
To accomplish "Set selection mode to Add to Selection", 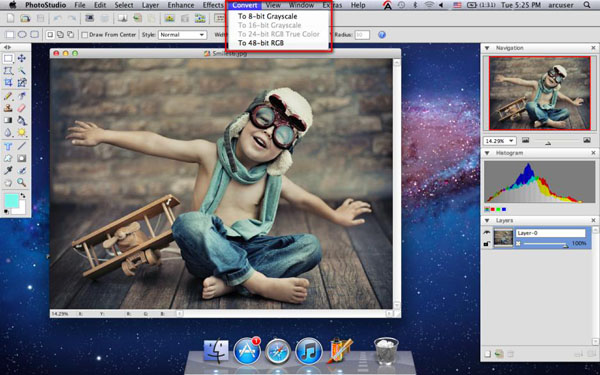I will [60, 35].
